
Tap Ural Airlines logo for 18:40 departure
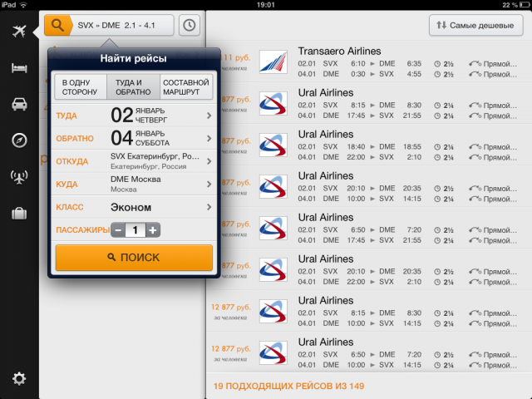tap(273, 145)
